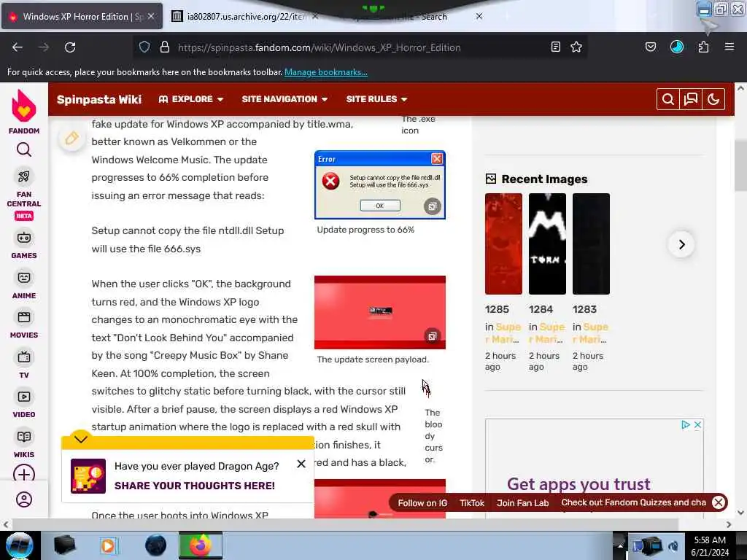Open the taskbar clock showing 5:58 AM
The height and width of the screenshot is (560, 747).
click(710, 545)
